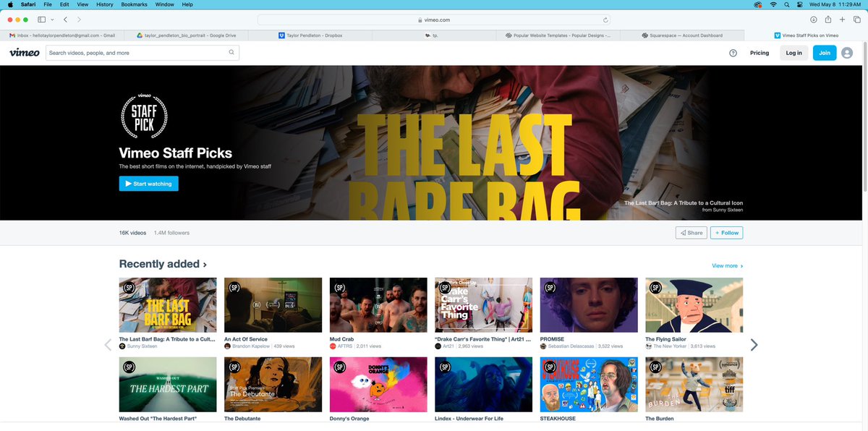Open a new tab with the plus icon
868x431 pixels.
843,20
